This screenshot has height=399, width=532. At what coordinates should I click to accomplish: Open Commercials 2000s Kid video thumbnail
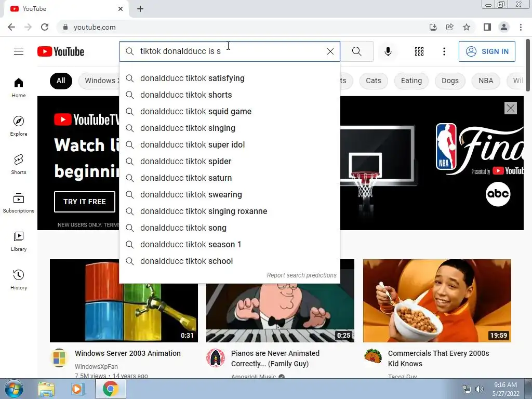pyautogui.click(x=437, y=301)
